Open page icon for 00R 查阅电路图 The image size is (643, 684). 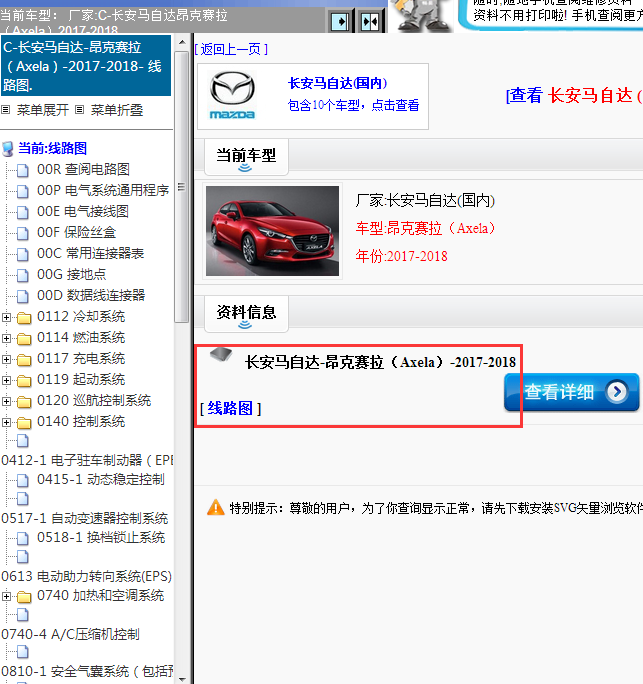(23, 170)
